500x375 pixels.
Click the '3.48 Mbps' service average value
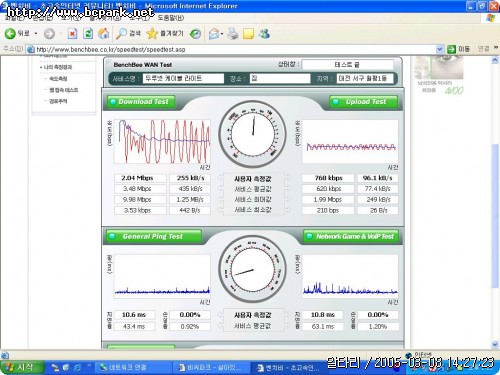[x=140, y=189]
